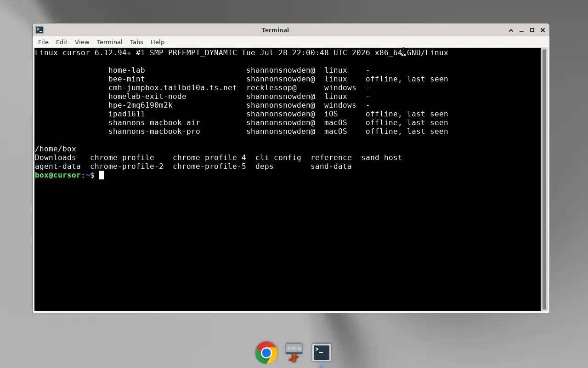The image size is (588, 368).
Task: Click the chrome-profile-5 directory name
Action: [x=209, y=167]
